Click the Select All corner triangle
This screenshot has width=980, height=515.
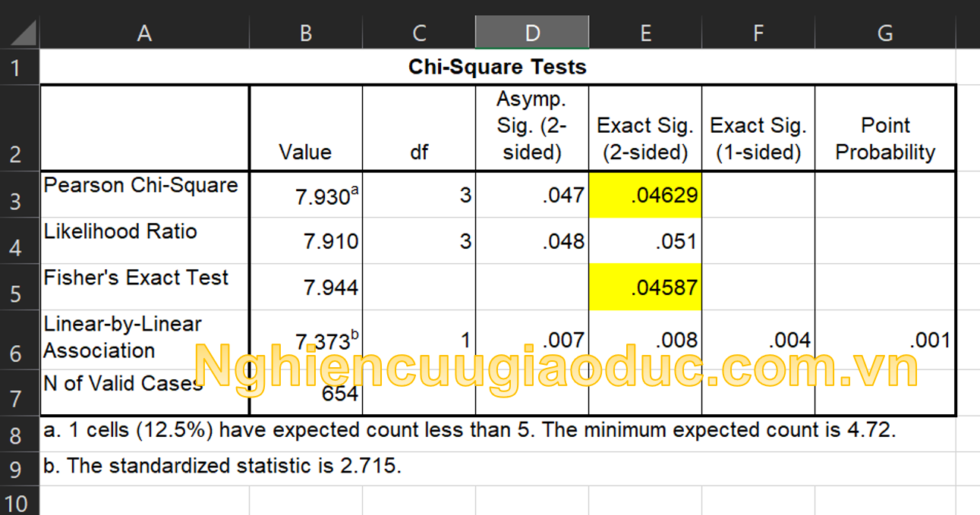coord(21,33)
